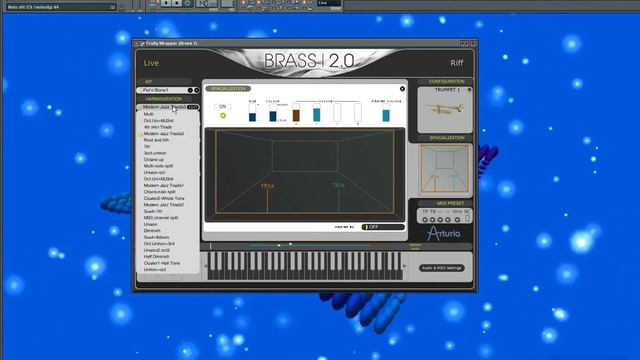Select Octave up harmonization entry
640x360 pixels.
153,160
